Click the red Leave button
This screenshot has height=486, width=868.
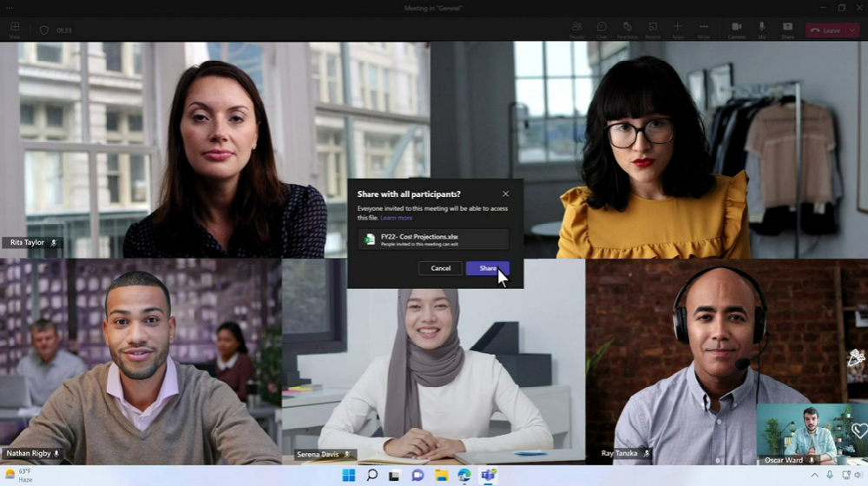pos(826,30)
